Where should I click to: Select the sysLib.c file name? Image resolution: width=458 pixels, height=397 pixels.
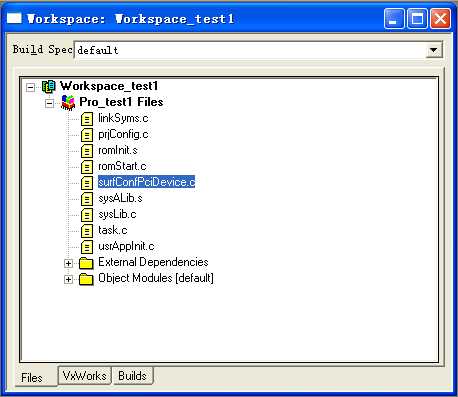117,214
